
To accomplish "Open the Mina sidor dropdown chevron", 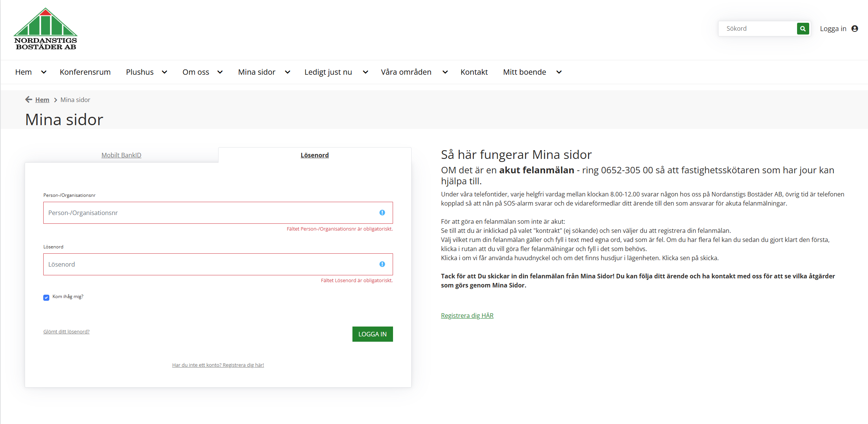I will pos(287,72).
